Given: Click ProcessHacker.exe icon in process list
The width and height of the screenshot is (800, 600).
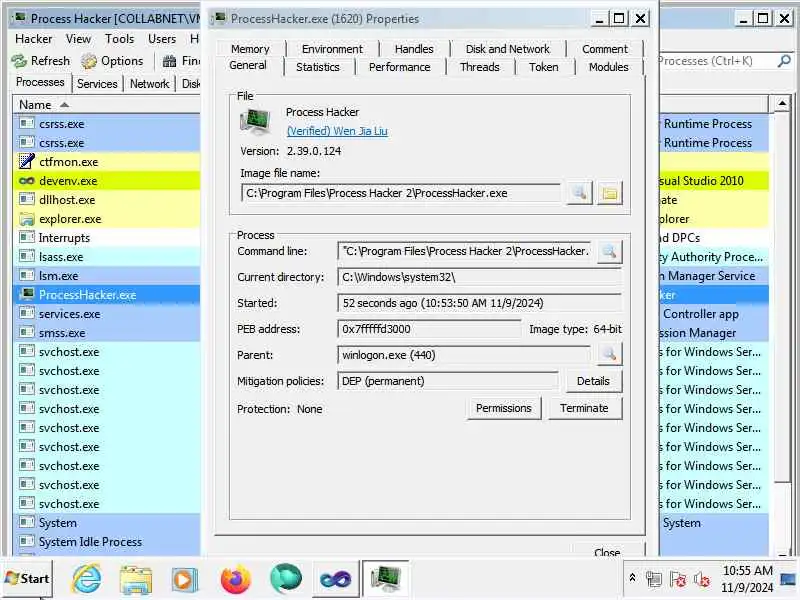Looking at the screenshot, I should pyautogui.click(x=27, y=294).
